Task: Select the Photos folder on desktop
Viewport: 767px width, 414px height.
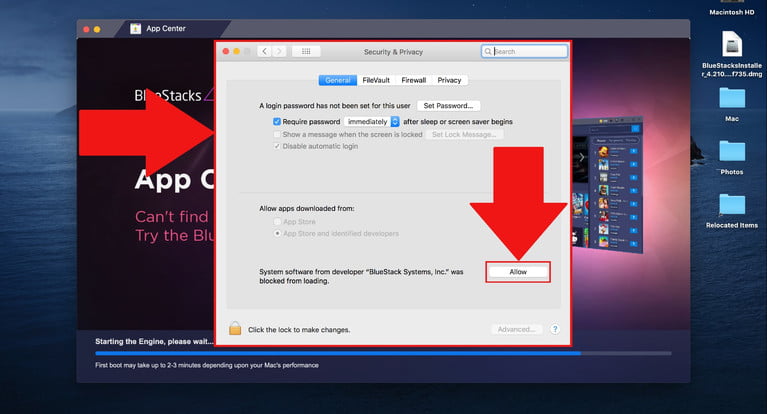Action: click(x=732, y=151)
